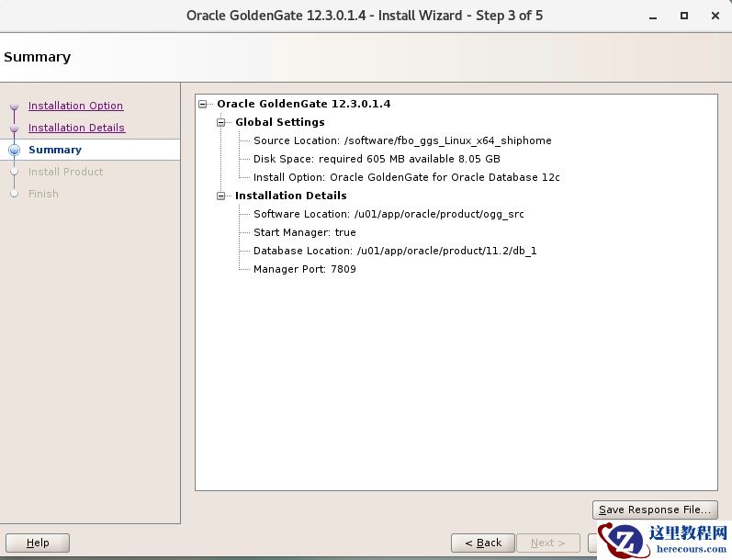
Task: Select the Global Settings heading text
Action: pos(280,122)
